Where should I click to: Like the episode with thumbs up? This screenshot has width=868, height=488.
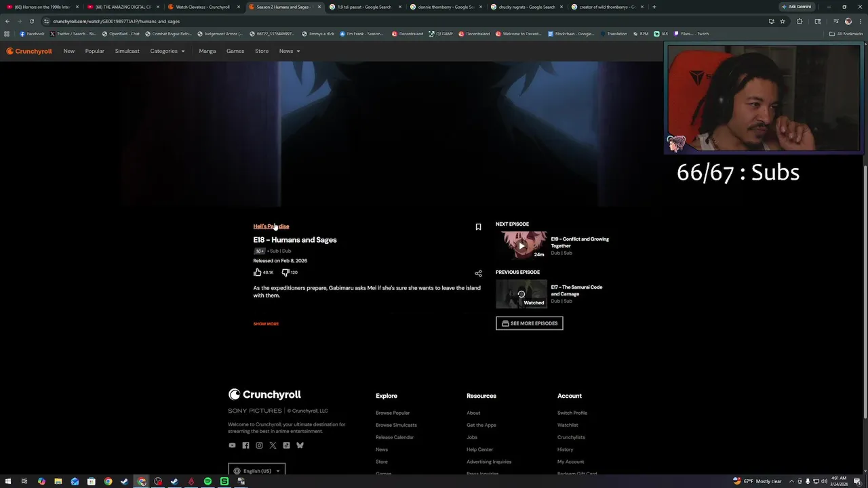pos(258,272)
